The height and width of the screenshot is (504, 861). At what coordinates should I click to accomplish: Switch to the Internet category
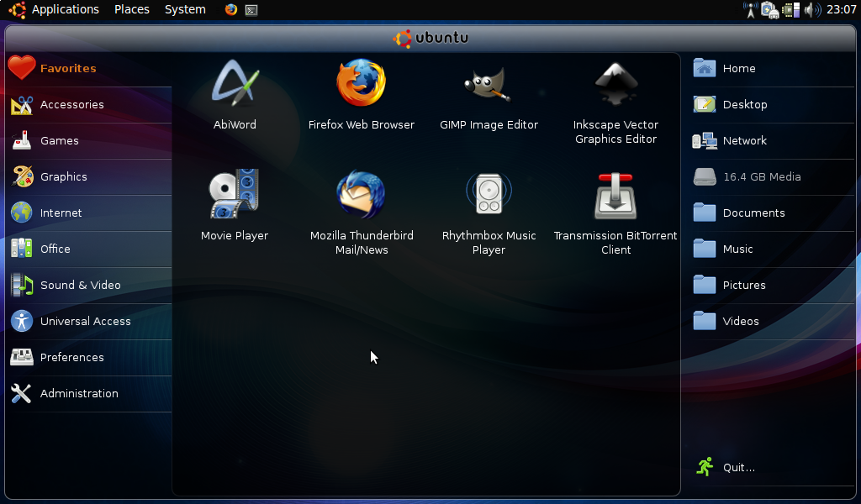tap(89, 213)
